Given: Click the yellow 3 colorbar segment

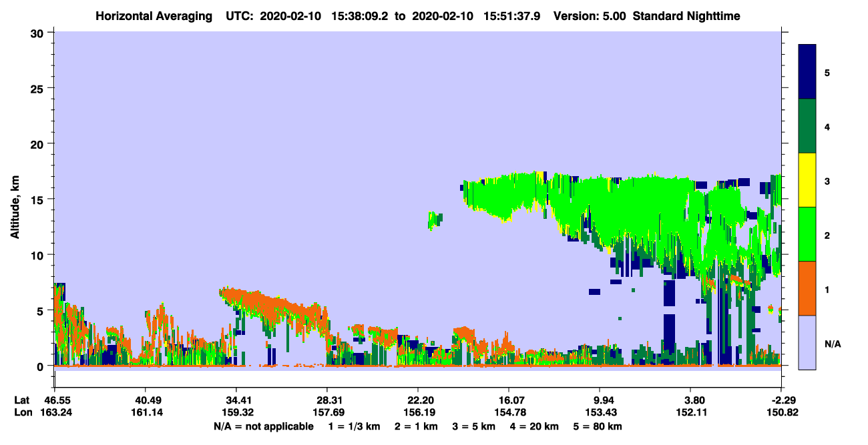Looking at the screenshot, I should coord(807,180).
